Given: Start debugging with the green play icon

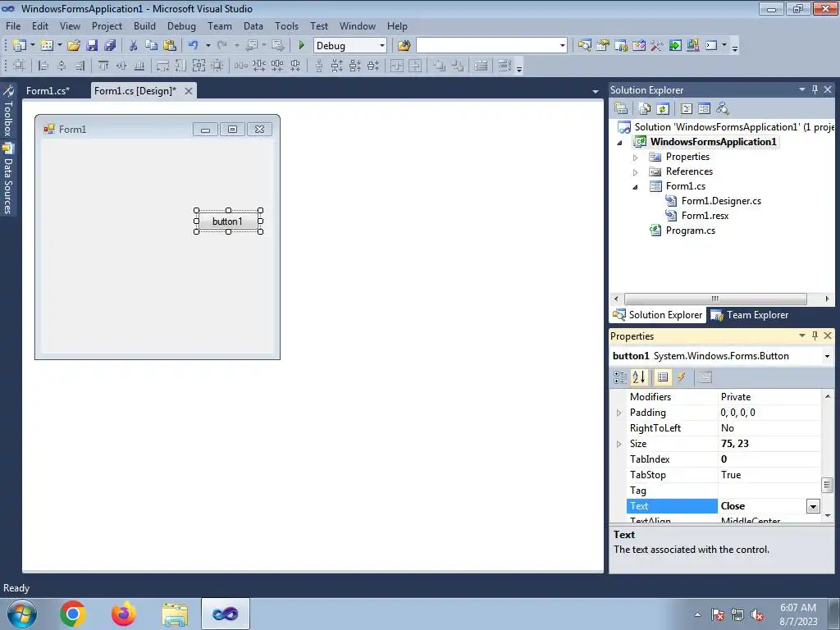Looking at the screenshot, I should tap(301, 46).
